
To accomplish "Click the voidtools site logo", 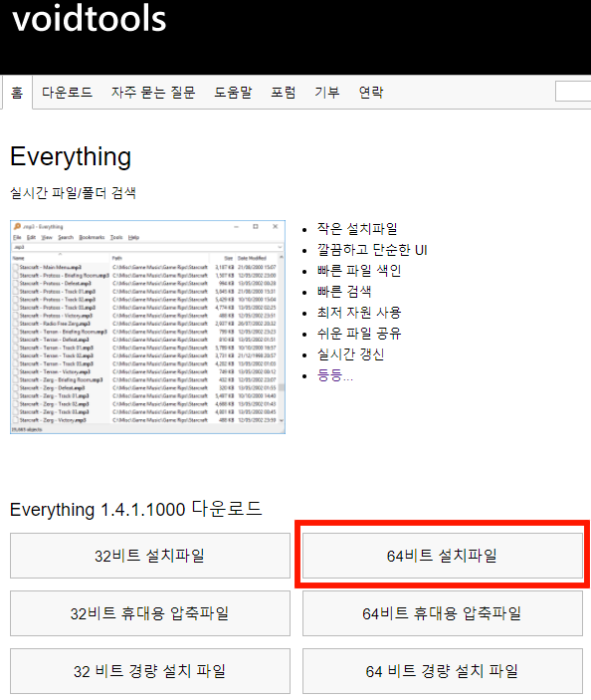I will click(x=90, y=19).
